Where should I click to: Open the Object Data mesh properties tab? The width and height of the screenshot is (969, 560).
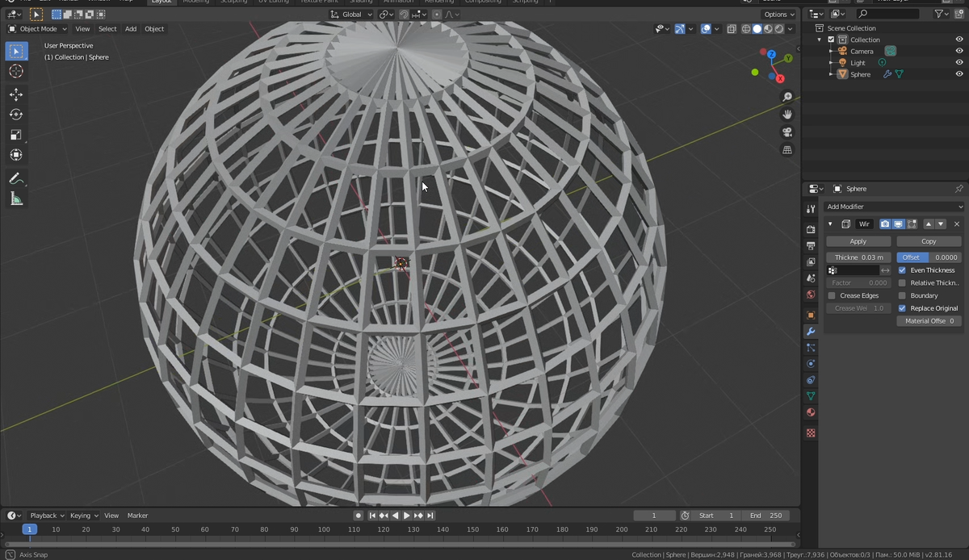[x=811, y=396]
